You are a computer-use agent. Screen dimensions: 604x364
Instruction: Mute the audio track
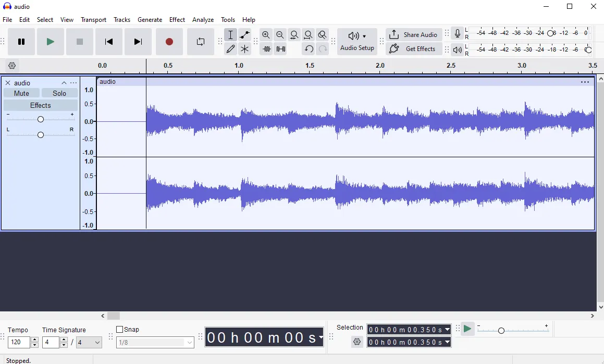(21, 93)
